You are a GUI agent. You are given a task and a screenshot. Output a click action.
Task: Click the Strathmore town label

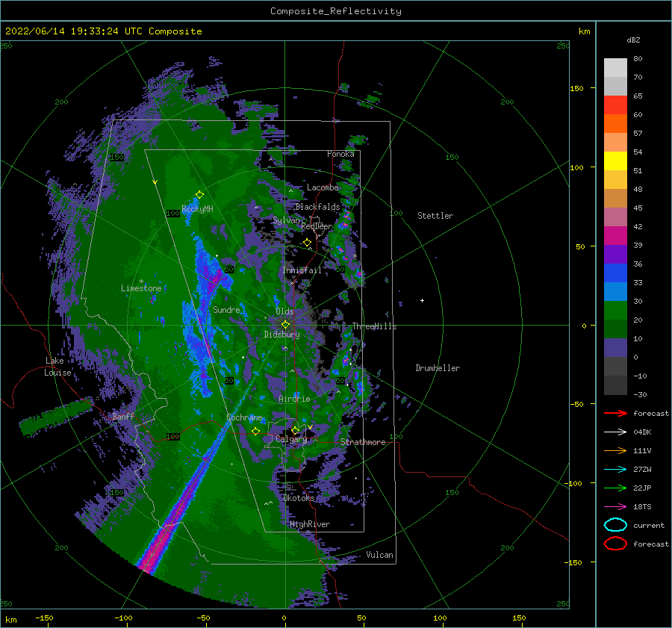[363, 442]
